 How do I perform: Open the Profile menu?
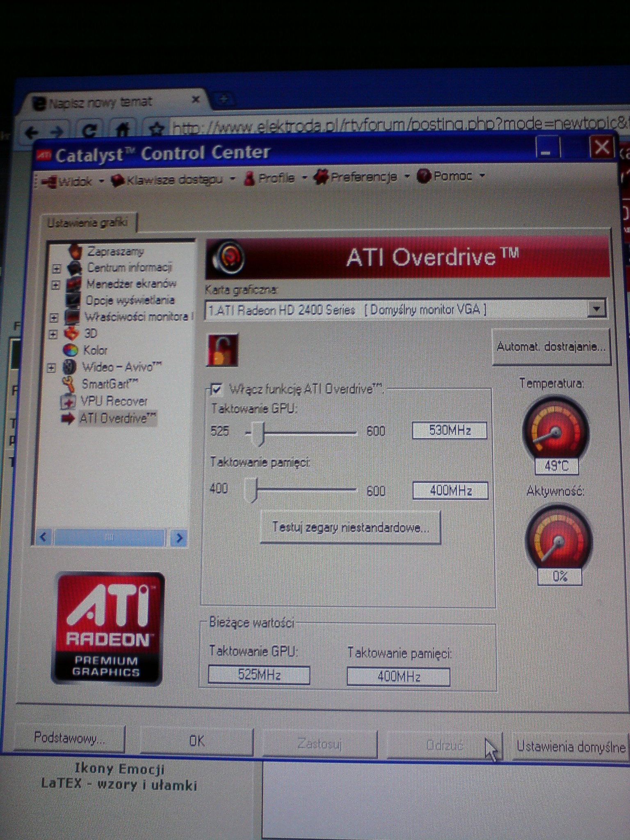(x=275, y=178)
